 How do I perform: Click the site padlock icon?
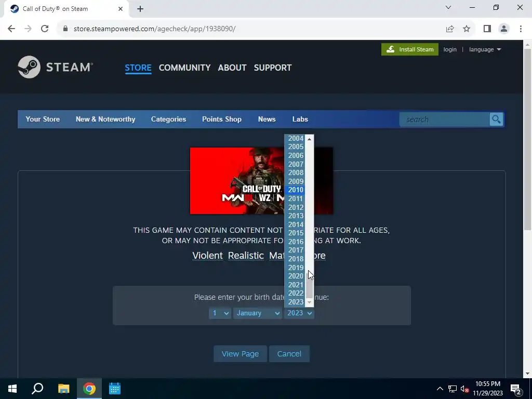point(65,29)
